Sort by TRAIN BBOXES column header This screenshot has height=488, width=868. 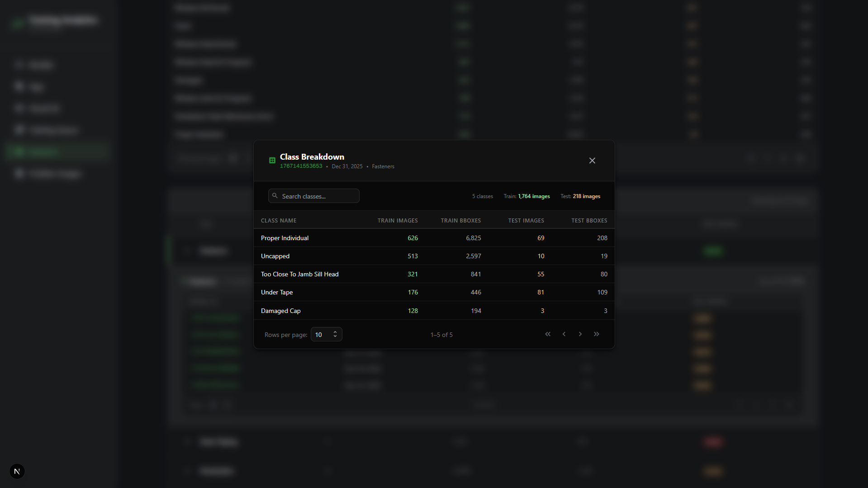(461, 221)
